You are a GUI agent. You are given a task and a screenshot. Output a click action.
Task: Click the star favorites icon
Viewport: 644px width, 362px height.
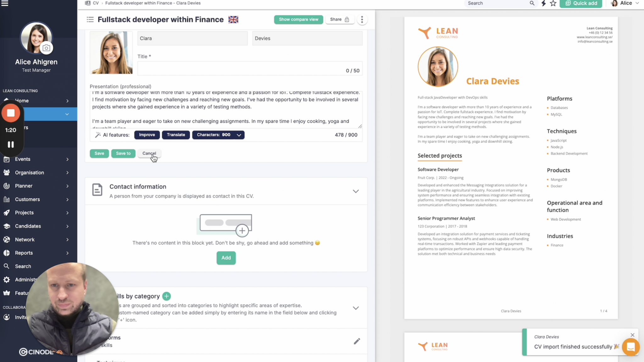pos(553,3)
